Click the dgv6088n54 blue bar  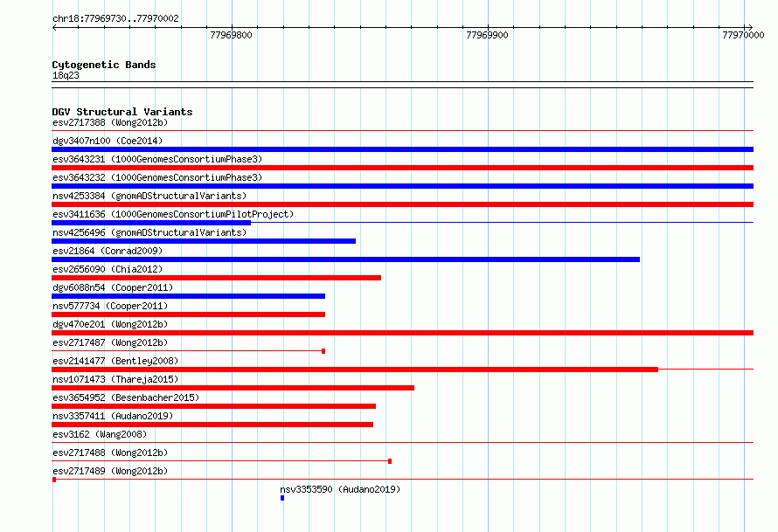tap(188, 296)
